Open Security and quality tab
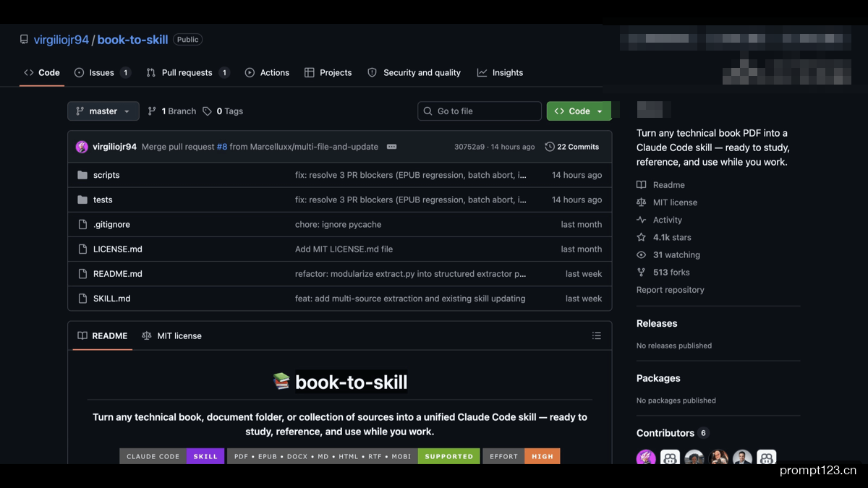The height and width of the screenshot is (488, 868). pyautogui.click(x=414, y=72)
